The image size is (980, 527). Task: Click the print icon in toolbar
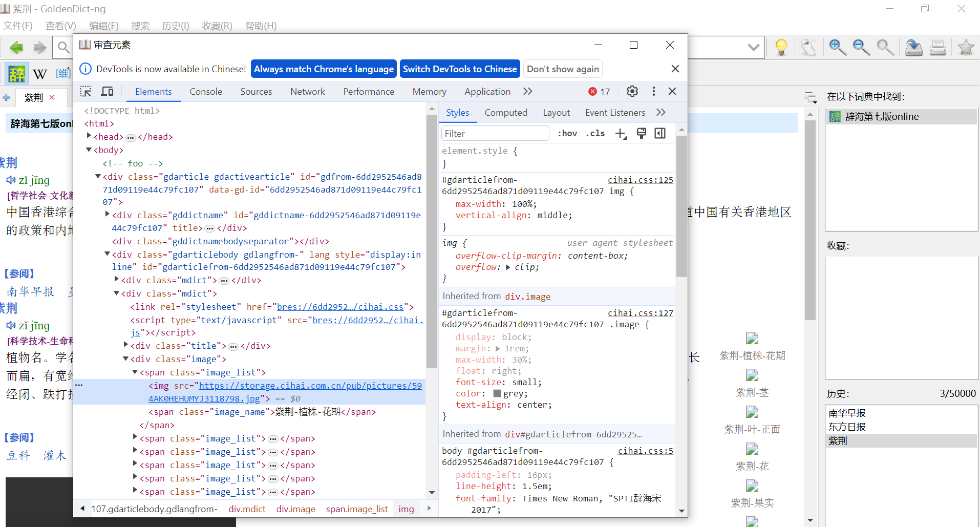[938, 48]
